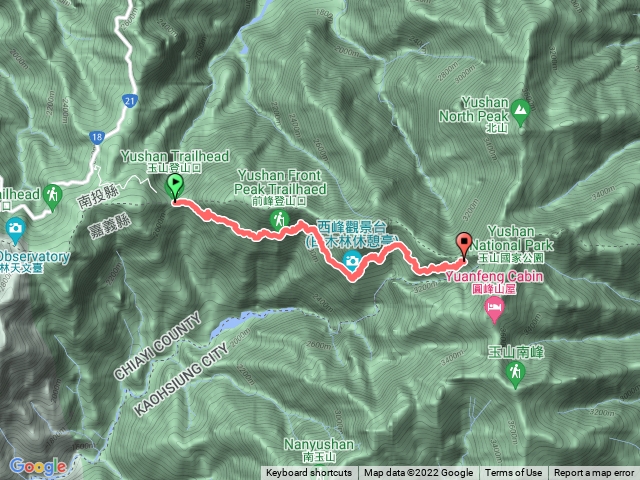Click the Observatory camera icon at left edge
640x480 pixels.
pos(15,229)
